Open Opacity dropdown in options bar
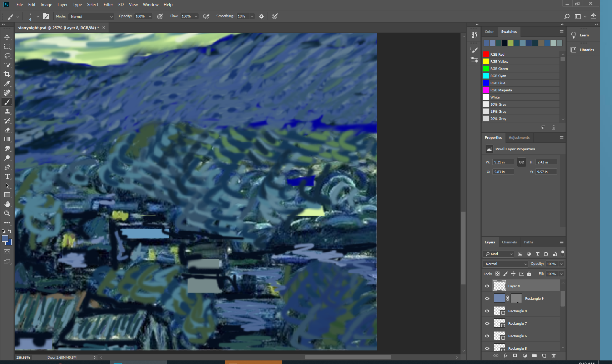This screenshot has height=364, width=612. pos(150,16)
